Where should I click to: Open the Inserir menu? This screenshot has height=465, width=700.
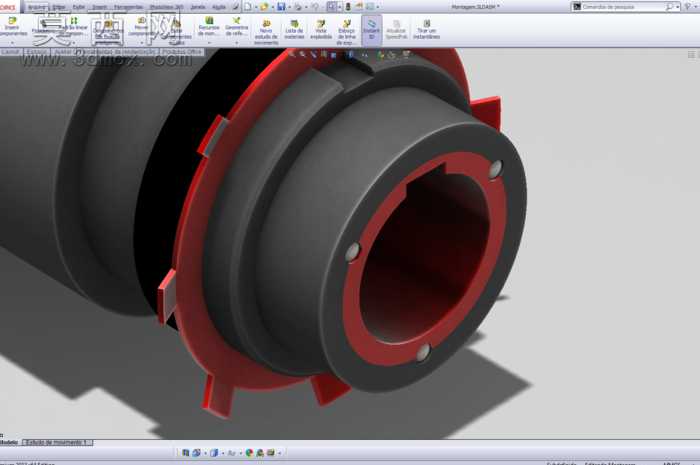pyautogui.click(x=100, y=7)
